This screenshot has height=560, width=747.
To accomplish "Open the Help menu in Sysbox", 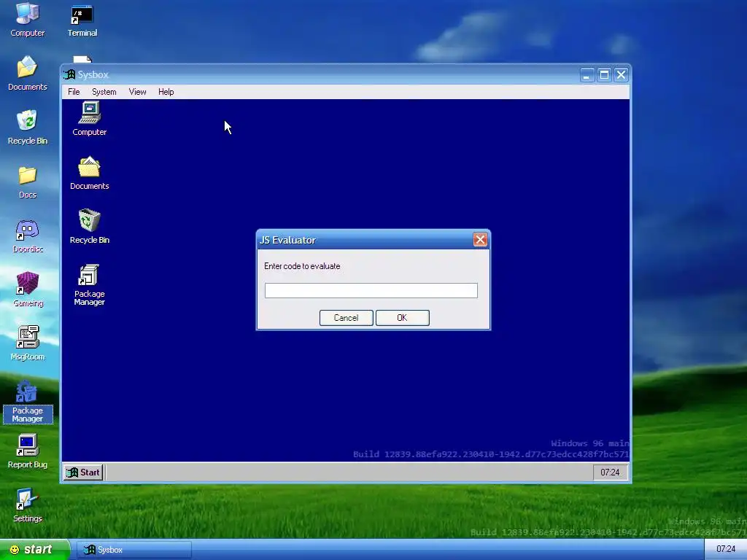I will click(x=166, y=92).
